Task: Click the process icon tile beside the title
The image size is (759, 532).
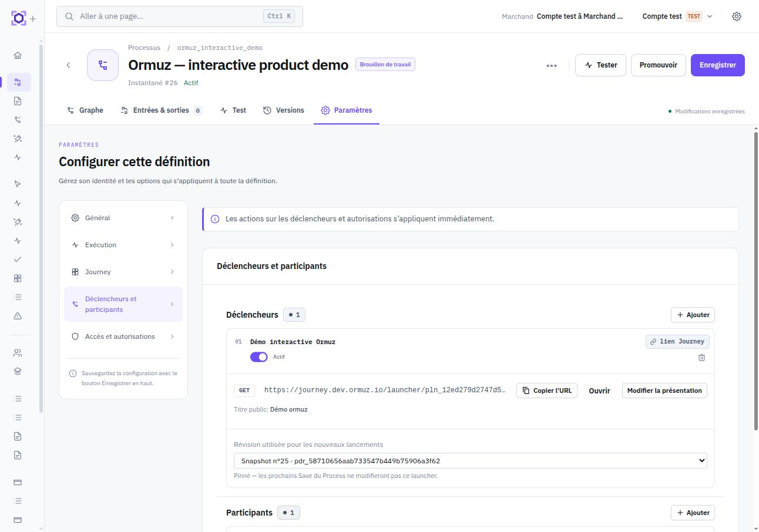Action: coord(103,65)
